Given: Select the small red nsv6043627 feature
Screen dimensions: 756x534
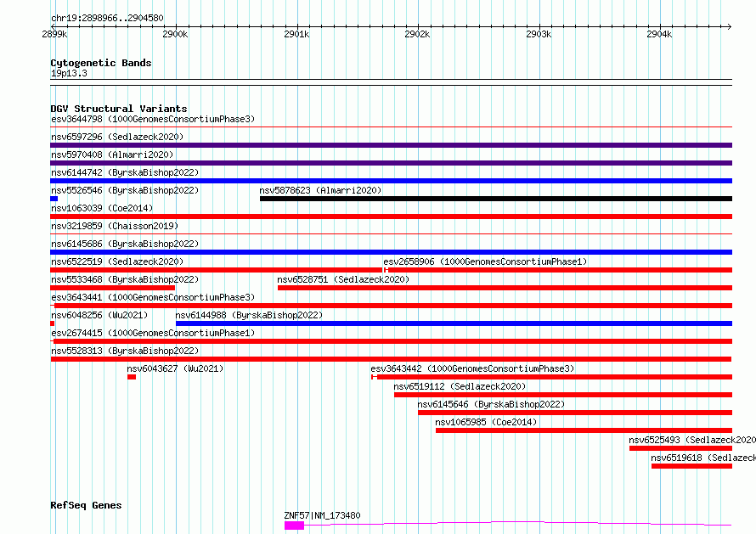Looking at the screenshot, I should click(132, 377).
